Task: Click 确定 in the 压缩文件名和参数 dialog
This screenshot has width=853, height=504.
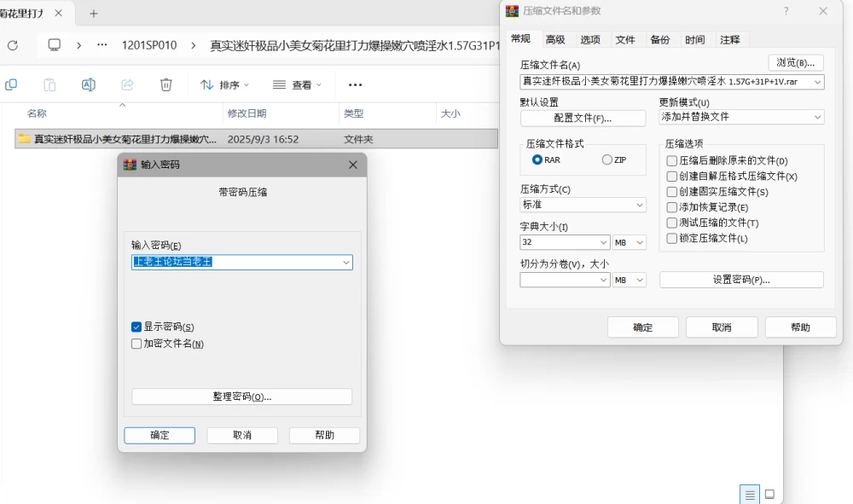Action: (643, 327)
